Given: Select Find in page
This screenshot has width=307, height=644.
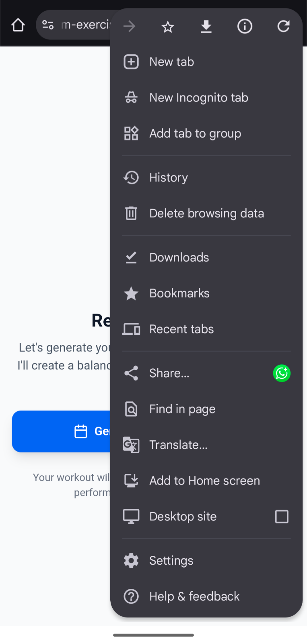Looking at the screenshot, I should [x=182, y=409].
